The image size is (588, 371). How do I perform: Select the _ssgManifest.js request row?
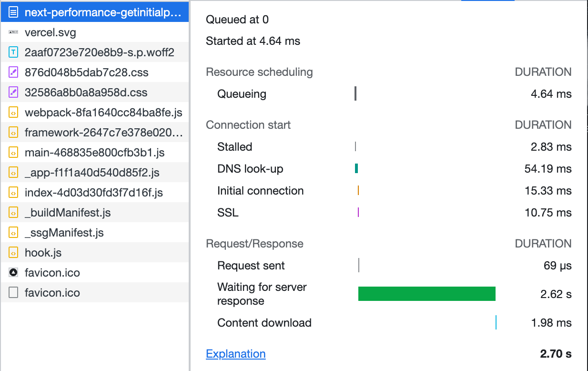[x=64, y=233]
